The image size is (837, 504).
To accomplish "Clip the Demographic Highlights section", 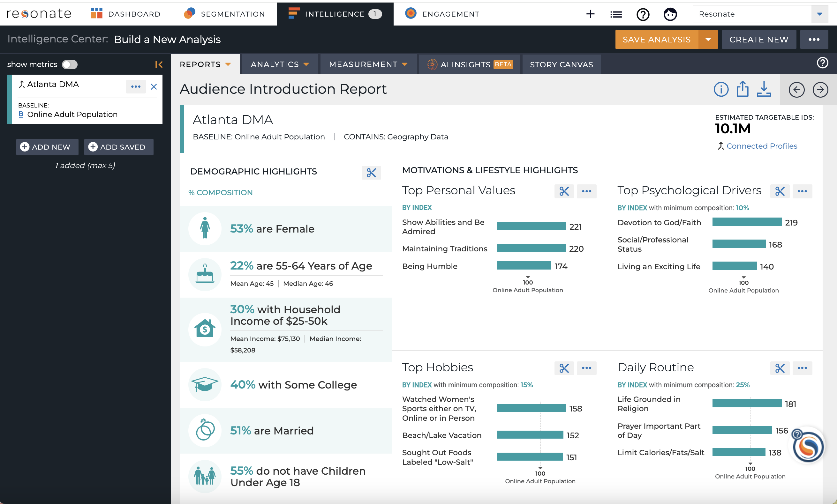I will click(x=371, y=172).
